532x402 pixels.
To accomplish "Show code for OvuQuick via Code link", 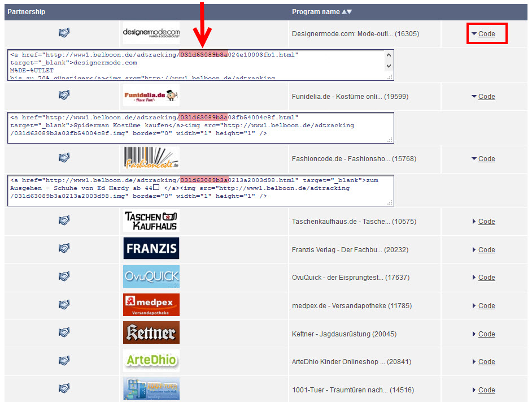I will [486, 278].
